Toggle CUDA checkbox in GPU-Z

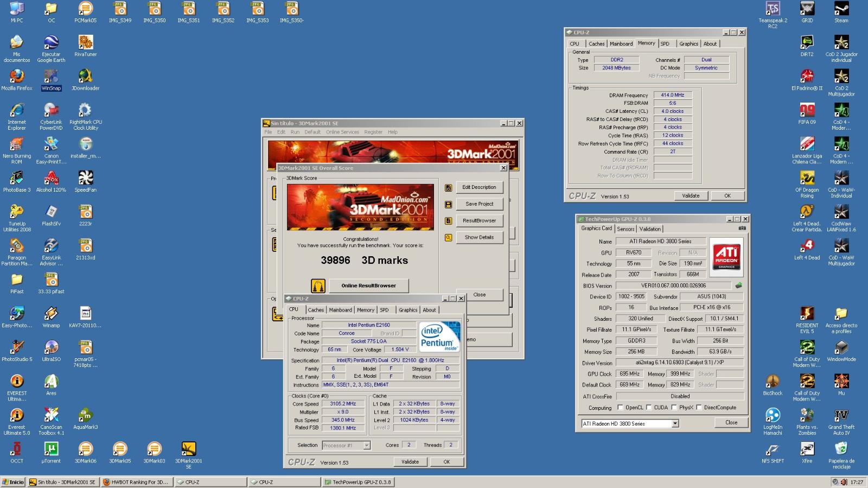click(649, 407)
